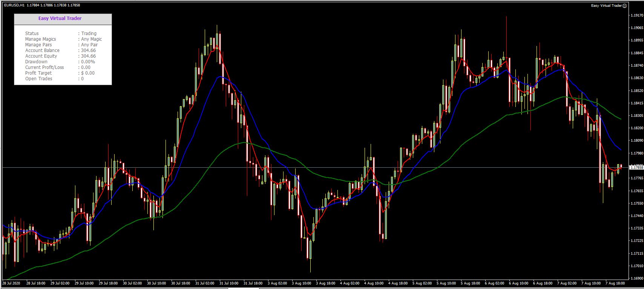Click the Open Trades label

[x=39, y=79]
